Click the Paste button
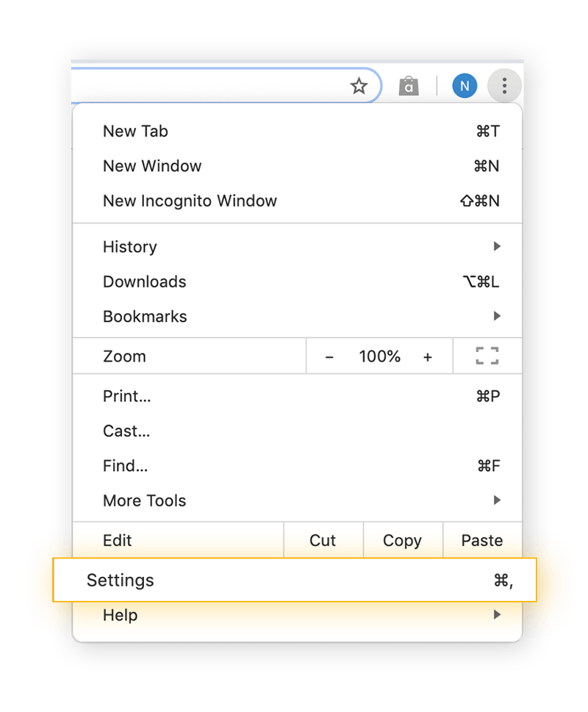588x712 pixels. point(481,540)
